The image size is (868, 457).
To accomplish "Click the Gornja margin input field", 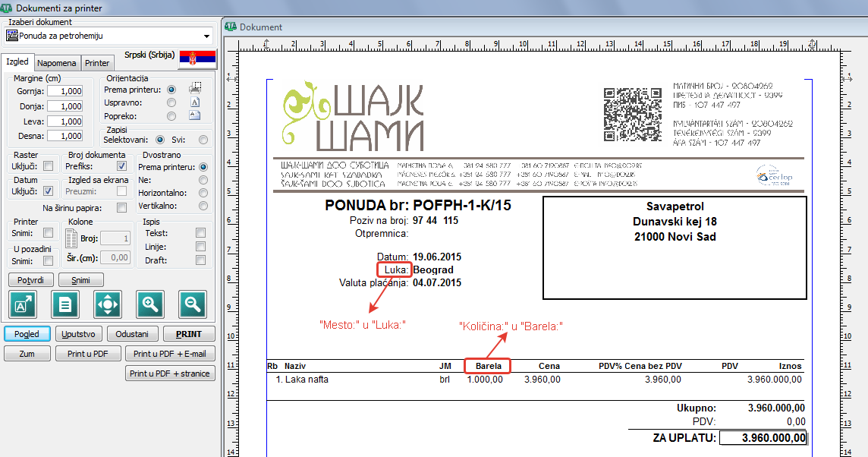I will [64, 92].
